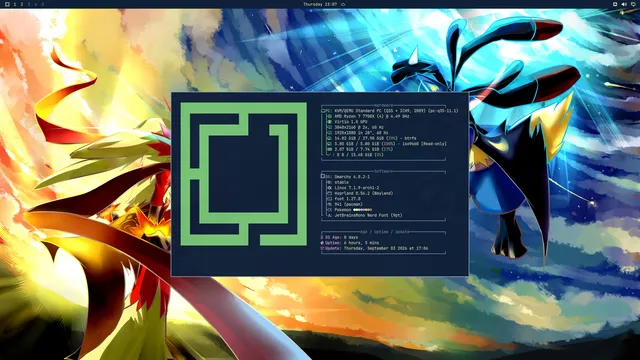Select text 'foot 1.27.0'
The width and height of the screenshot is (640, 360).
click(x=347, y=199)
